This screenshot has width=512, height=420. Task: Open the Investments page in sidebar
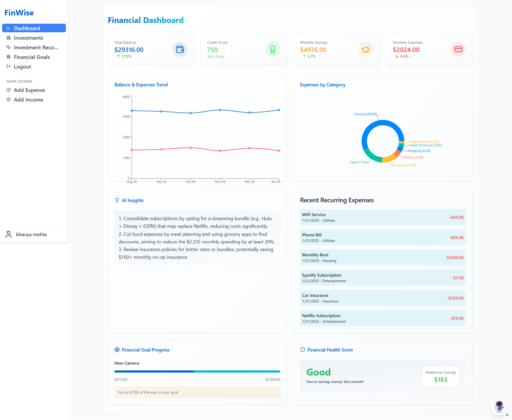coord(28,38)
